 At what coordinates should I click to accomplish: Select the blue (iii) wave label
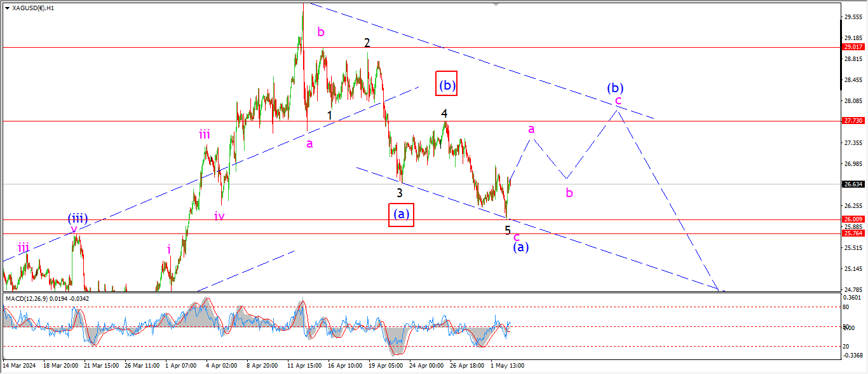pos(78,219)
